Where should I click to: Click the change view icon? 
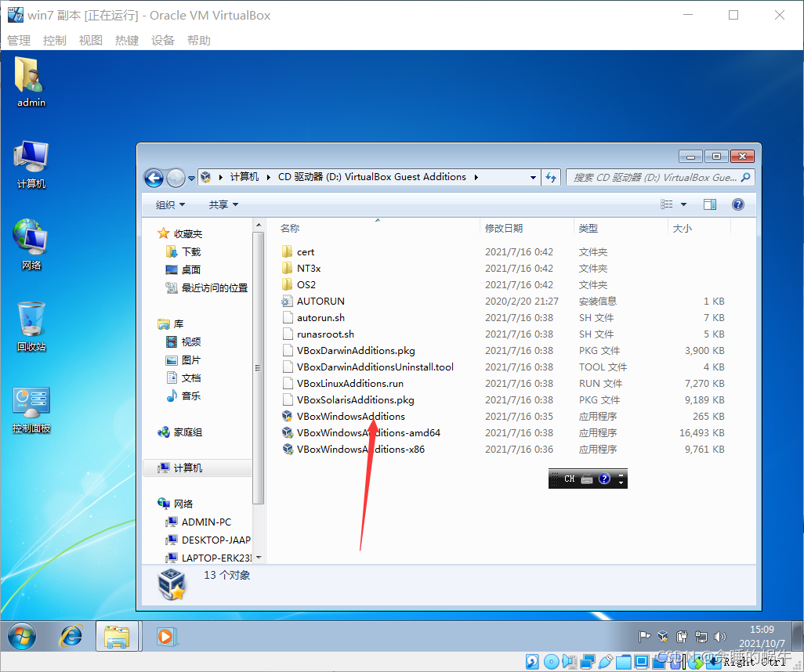click(667, 204)
